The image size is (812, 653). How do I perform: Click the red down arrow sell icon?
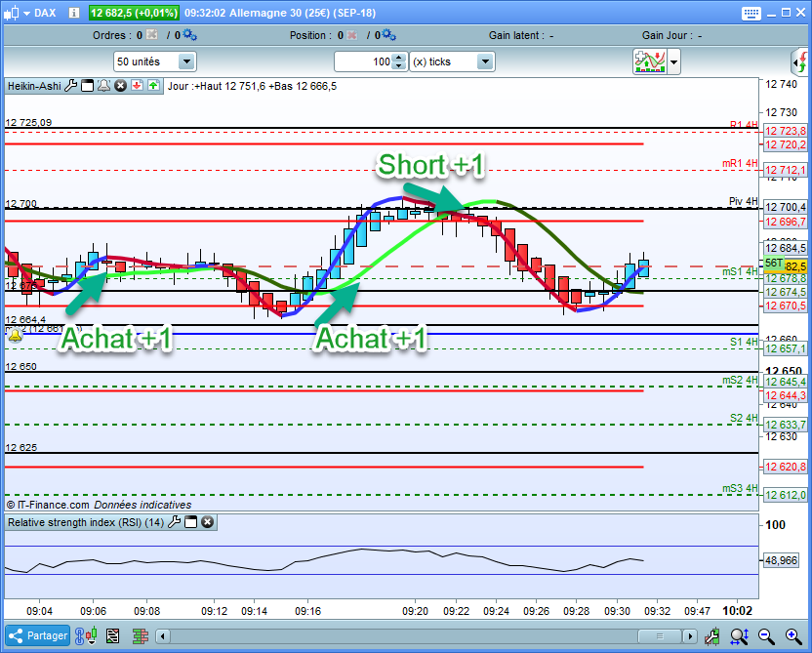tap(137, 86)
